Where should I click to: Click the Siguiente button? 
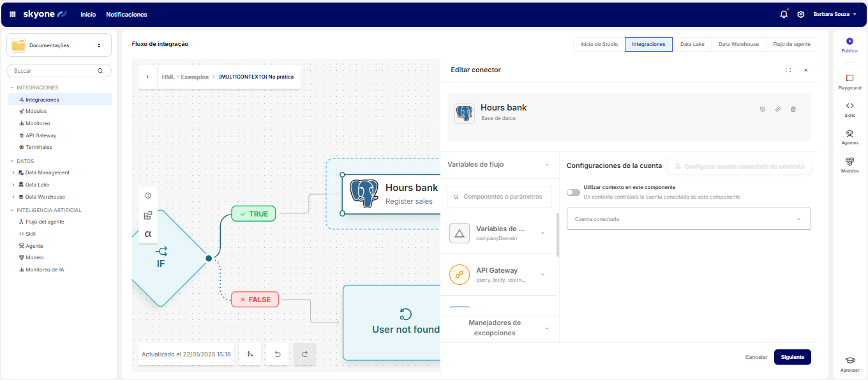792,357
